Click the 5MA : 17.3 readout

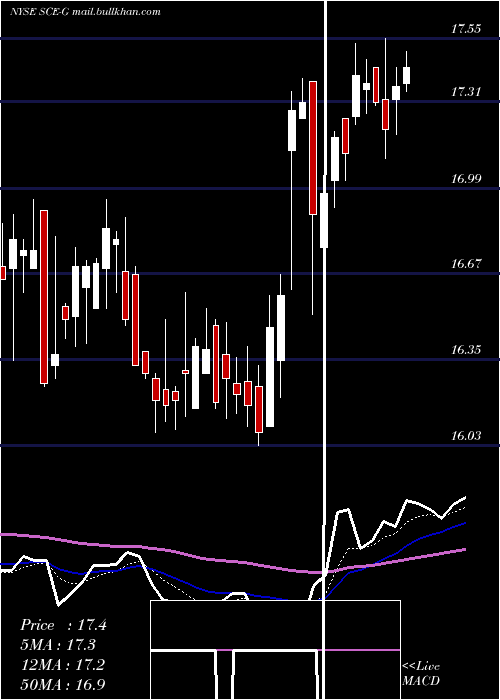click(x=58, y=645)
